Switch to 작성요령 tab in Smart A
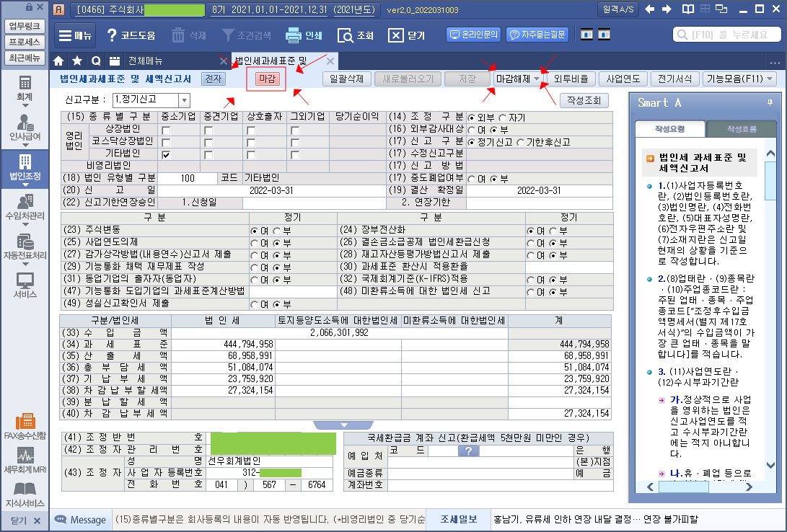This screenshot has width=787, height=532. pos(670,129)
